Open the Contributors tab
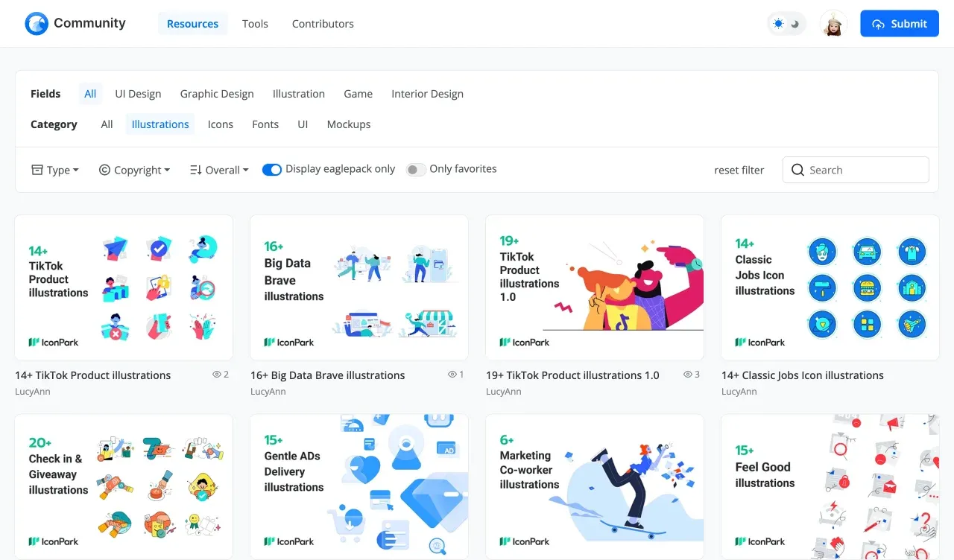This screenshot has width=954, height=560. 323,24
